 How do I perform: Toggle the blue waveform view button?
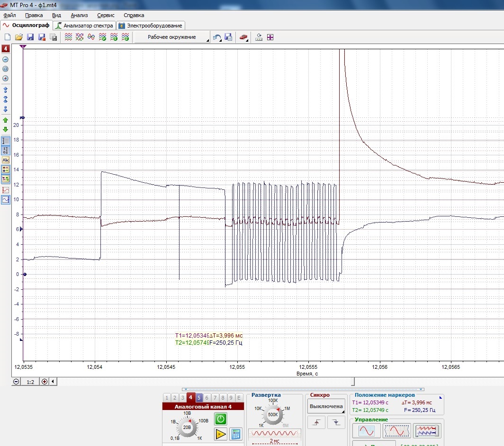coord(6,199)
